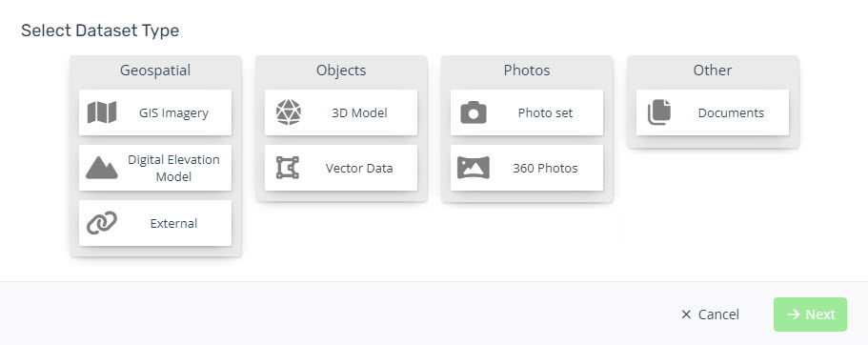Click the polyhedron icon for 3D Model
The width and height of the screenshot is (868, 345).
pos(289,112)
